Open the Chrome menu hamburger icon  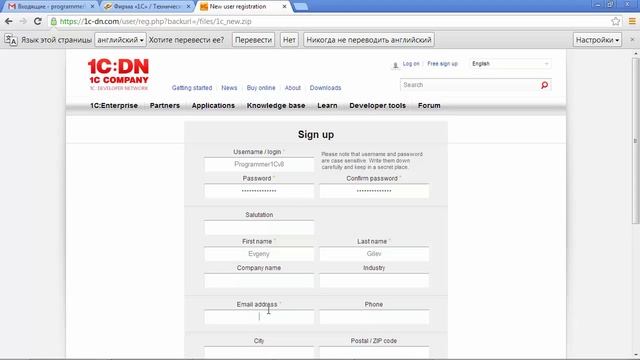632,21
